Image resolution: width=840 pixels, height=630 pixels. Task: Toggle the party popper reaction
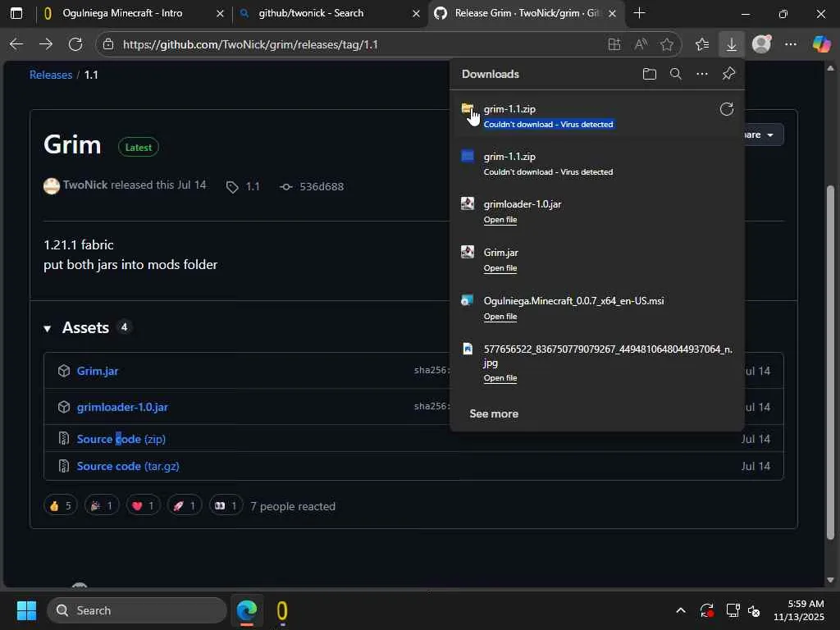coord(102,505)
